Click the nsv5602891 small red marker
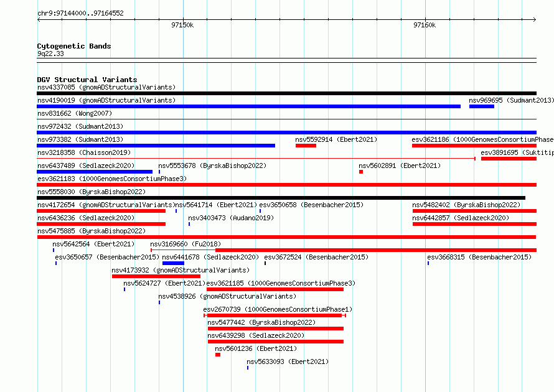The width and height of the screenshot is (554, 392). pyautogui.click(x=361, y=172)
